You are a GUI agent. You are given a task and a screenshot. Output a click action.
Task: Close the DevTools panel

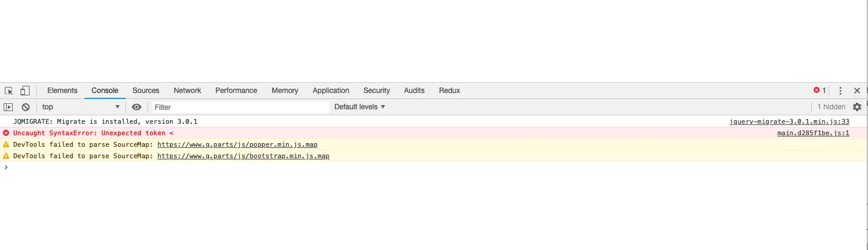click(x=857, y=91)
